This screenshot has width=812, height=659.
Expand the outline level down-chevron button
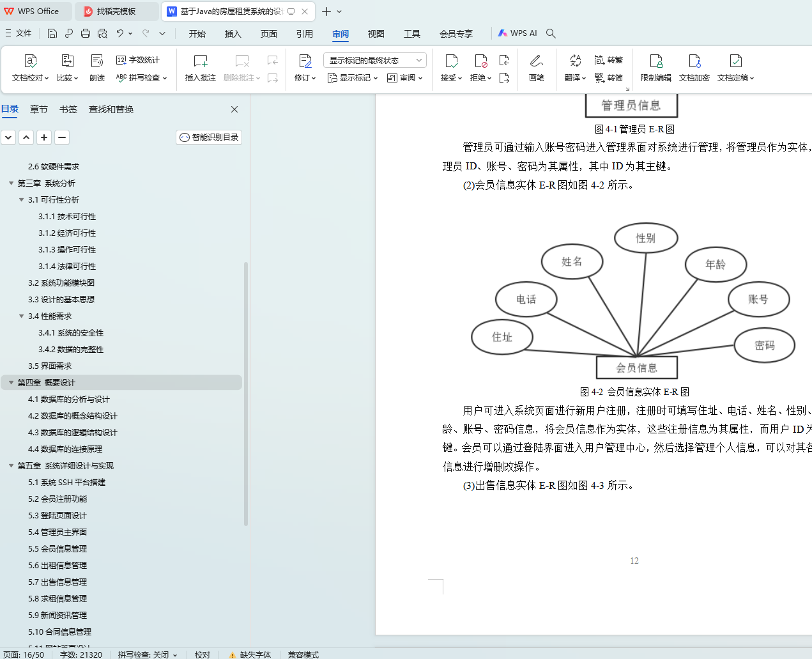(8, 137)
